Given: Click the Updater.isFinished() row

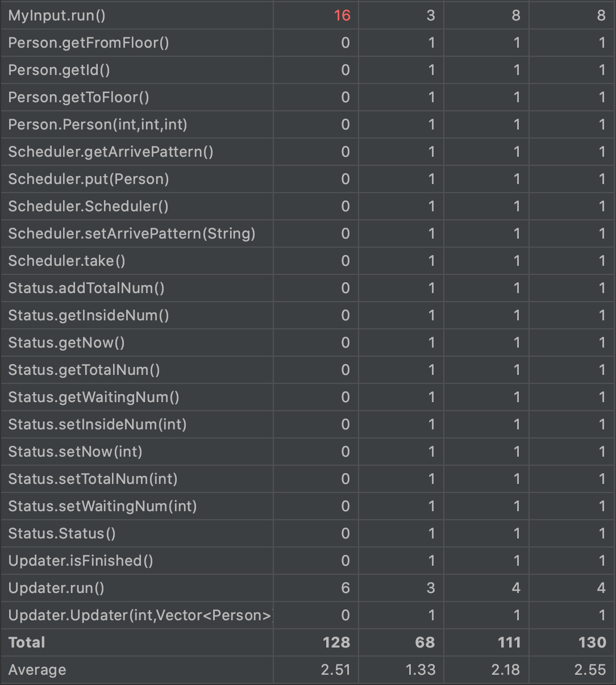Looking at the screenshot, I should (x=81, y=561).
